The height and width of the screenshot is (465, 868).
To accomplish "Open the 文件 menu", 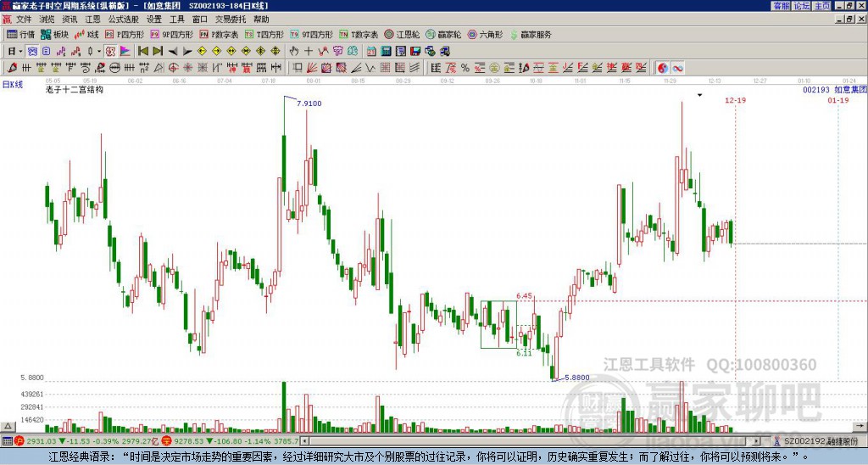I will (x=24, y=20).
